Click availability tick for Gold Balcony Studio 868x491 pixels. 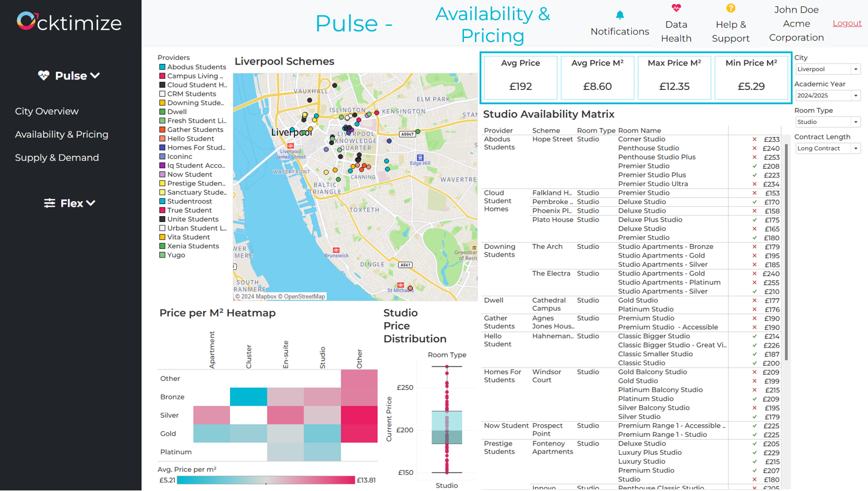tap(754, 372)
